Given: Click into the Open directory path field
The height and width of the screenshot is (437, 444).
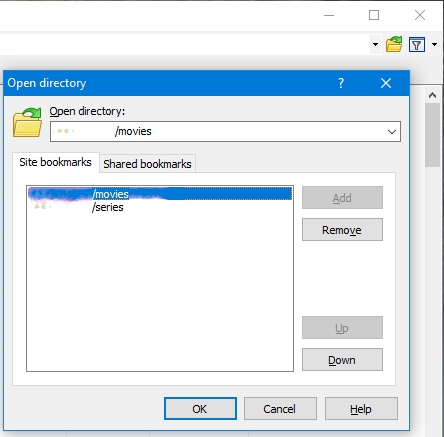Looking at the screenshot, I should 218,132.
